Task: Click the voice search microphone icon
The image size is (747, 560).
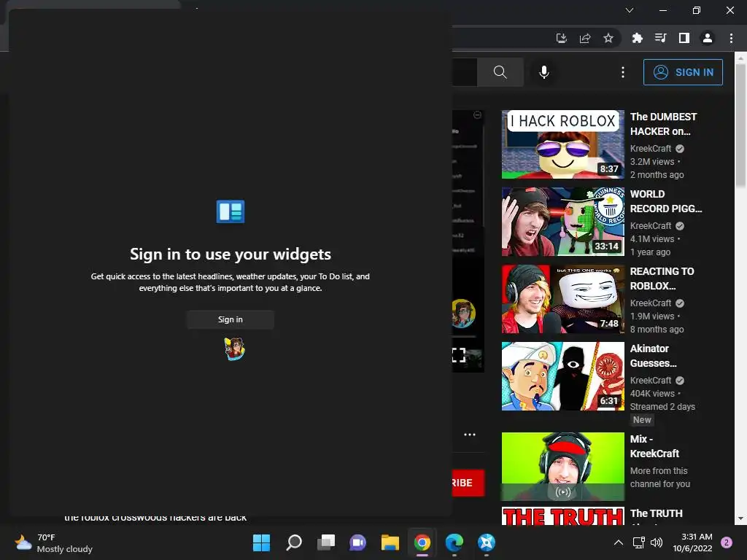Action: click(x=544, y=72)
